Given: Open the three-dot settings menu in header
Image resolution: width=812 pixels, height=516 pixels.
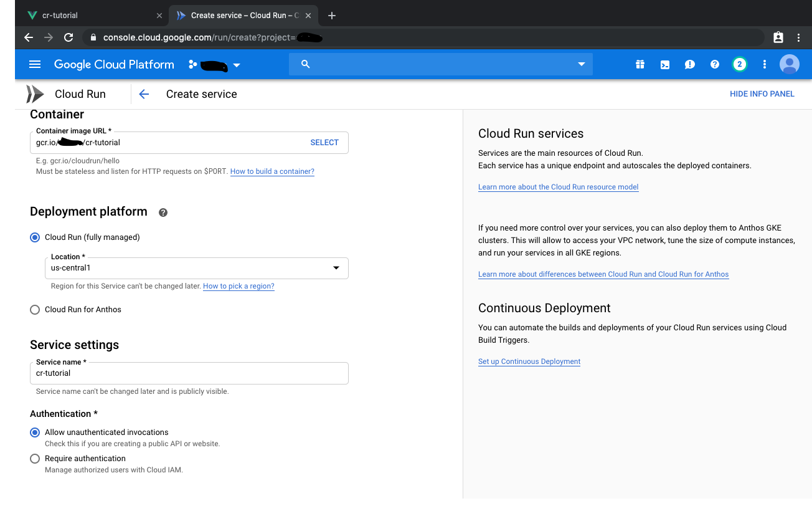Looking at the screenshot, I should point(765,64).
